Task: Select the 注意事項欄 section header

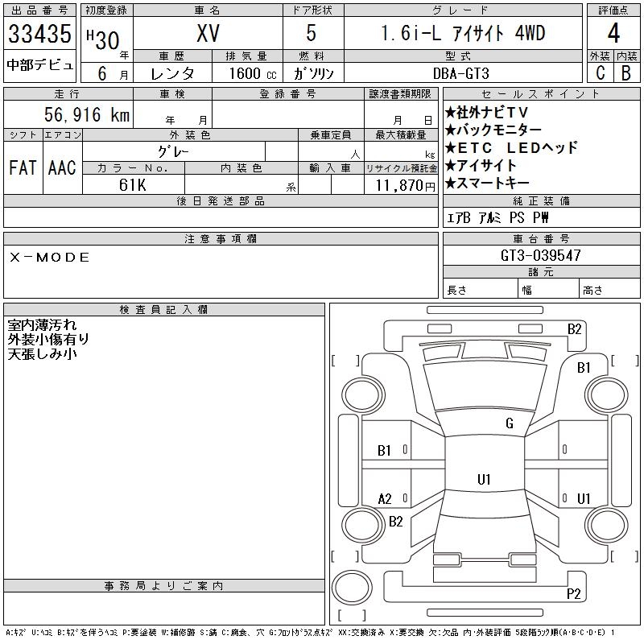Action: point(221,239)
